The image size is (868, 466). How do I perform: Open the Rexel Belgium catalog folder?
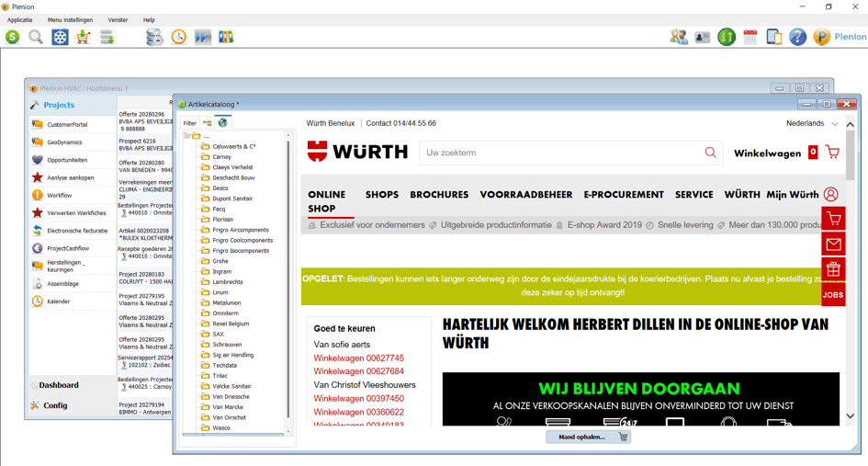tap(231, 324)
